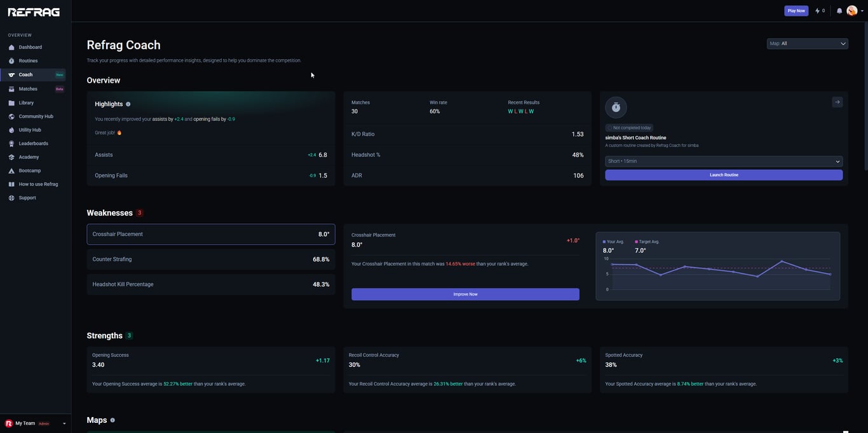Open the Map filter dropdown
The height and width of the screenshot is (433, 868).
coord(807,44)
